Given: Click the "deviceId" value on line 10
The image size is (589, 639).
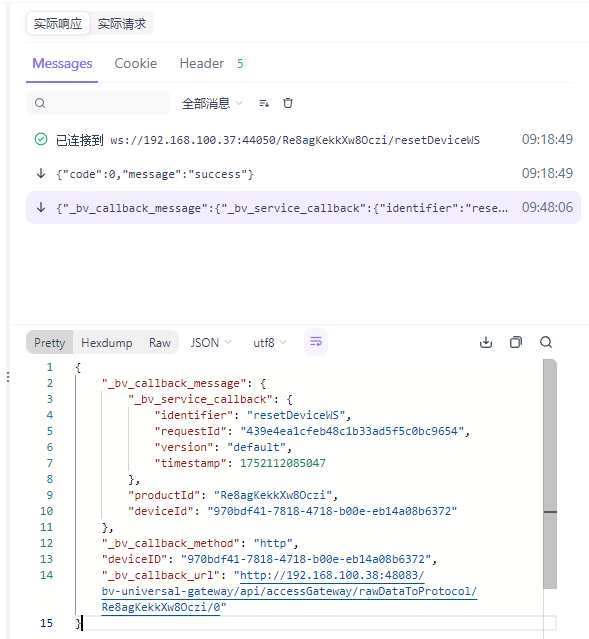Looking at the screenshot, I should (x=332, y=511).
